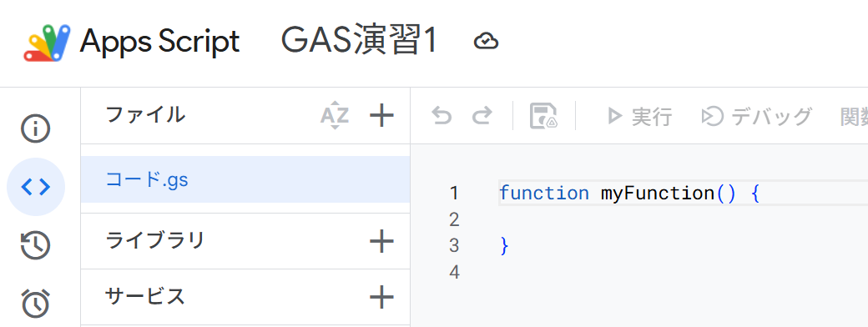Add a new file with plus icon
The width and height of the screenshot is (868, 327).
click(381, 116)
